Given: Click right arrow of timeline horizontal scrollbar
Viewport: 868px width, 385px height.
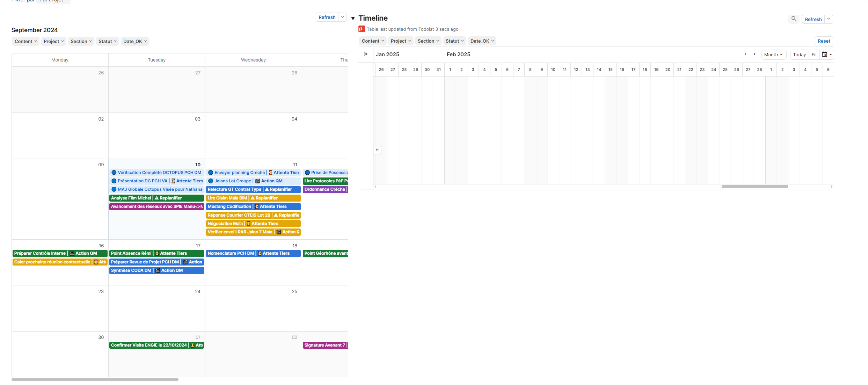Looking at the screenshot, I should coord(832,187).
